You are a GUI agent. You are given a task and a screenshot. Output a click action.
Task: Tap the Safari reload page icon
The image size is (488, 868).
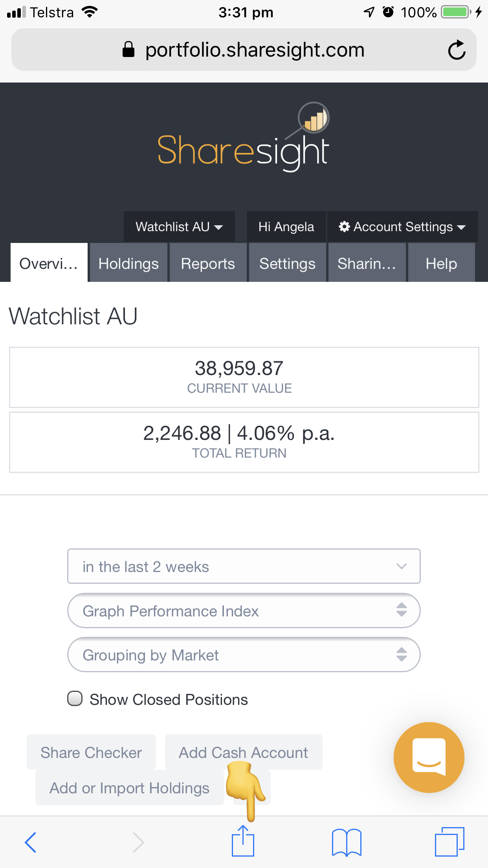(457, 50)
